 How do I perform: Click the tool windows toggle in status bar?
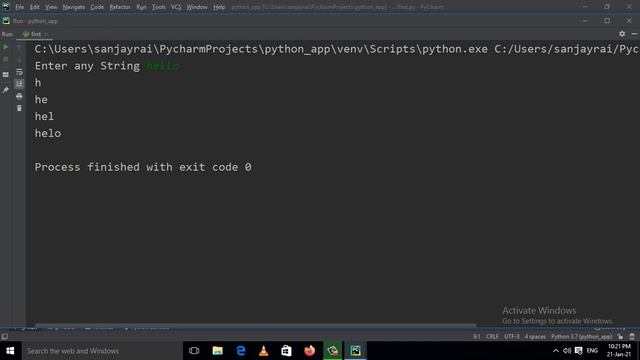[x=4, y=337]
